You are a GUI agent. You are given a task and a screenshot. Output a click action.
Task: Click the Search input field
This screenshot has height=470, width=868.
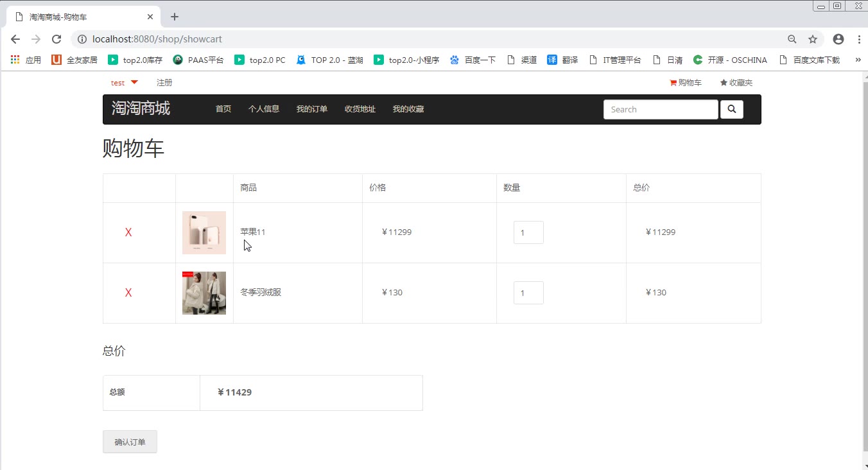tap(660, 110)
